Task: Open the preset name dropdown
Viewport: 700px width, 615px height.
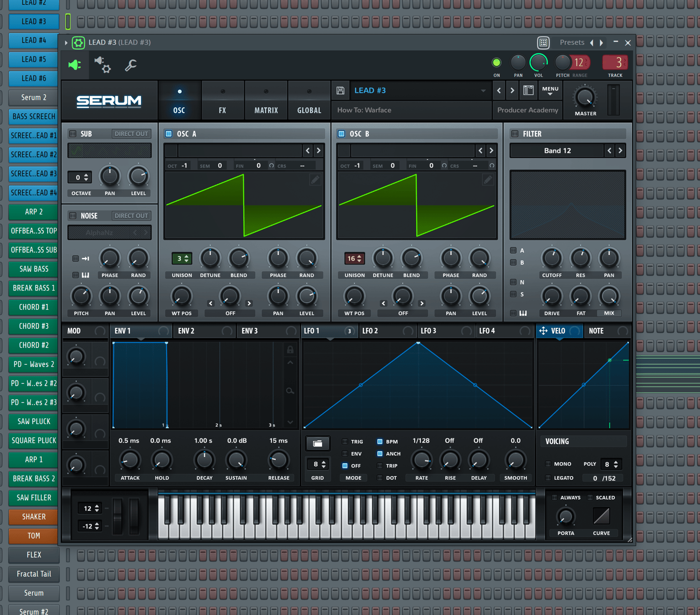Action: (483, 91)
